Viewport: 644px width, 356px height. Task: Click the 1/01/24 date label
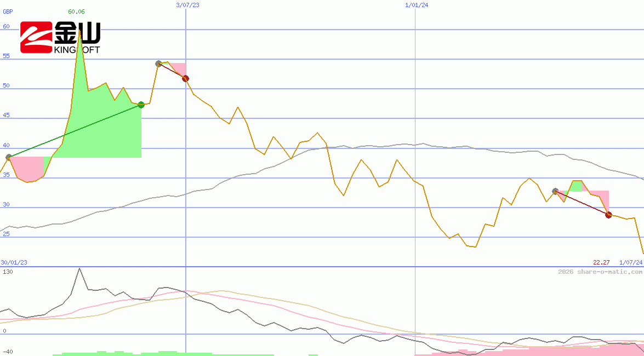point(416,5)
